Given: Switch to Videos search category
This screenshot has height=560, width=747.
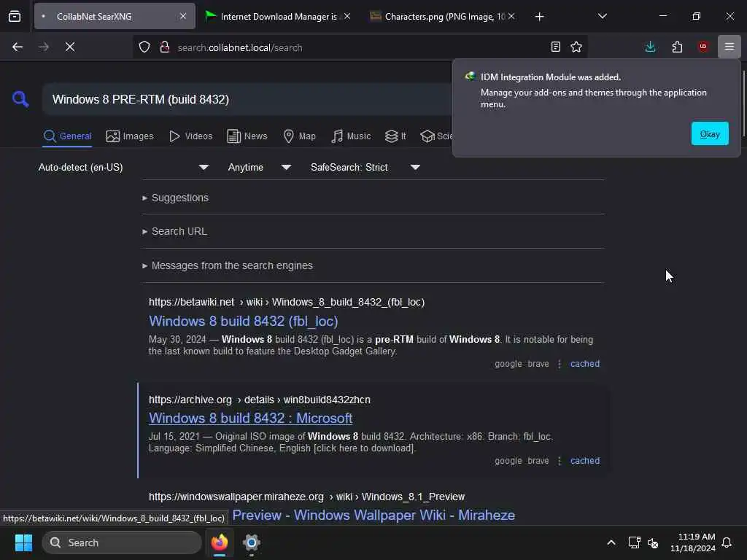Looking at the screenshot, I should click(190, 136).
